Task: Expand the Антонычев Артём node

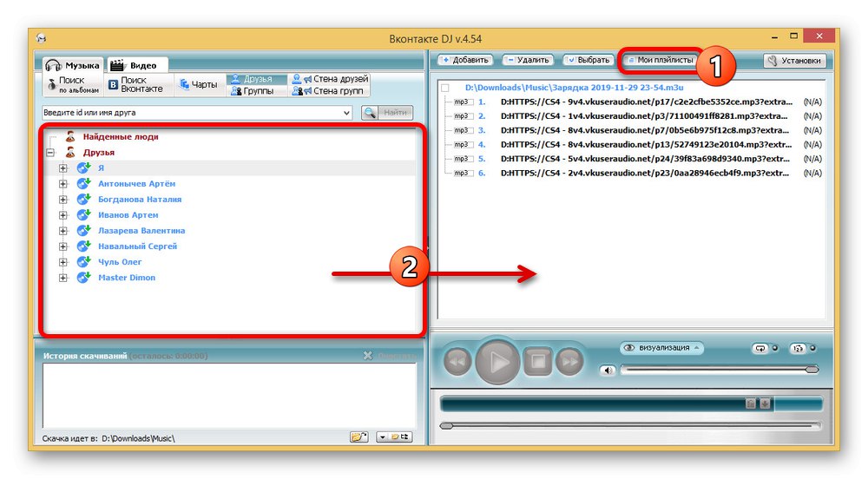Action: coord(62,184)
